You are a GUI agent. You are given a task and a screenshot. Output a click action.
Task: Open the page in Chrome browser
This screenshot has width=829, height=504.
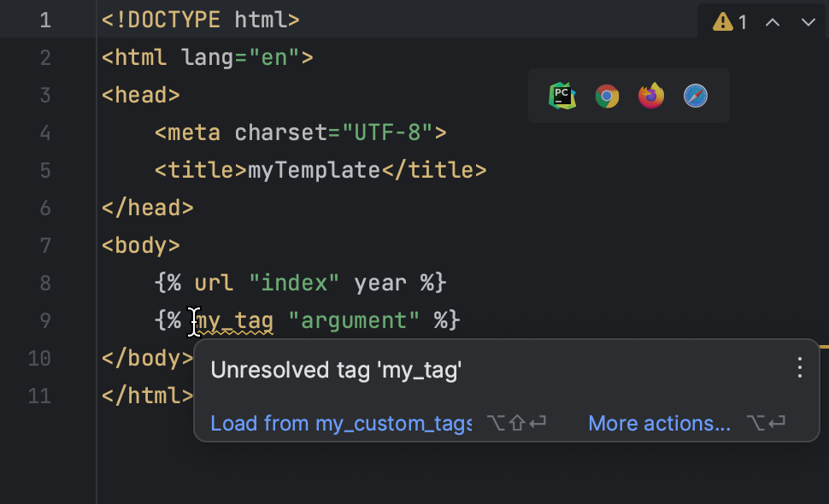click(x=607, y=96)
